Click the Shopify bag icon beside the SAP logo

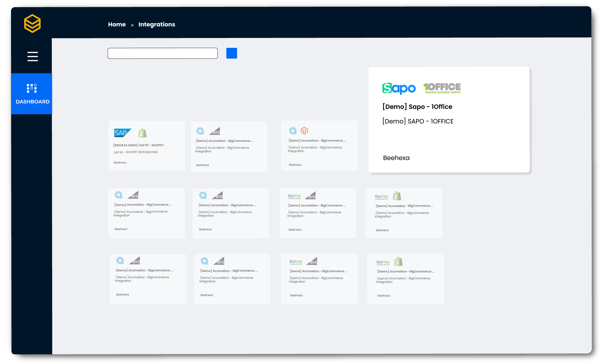(x=142, y=133)
